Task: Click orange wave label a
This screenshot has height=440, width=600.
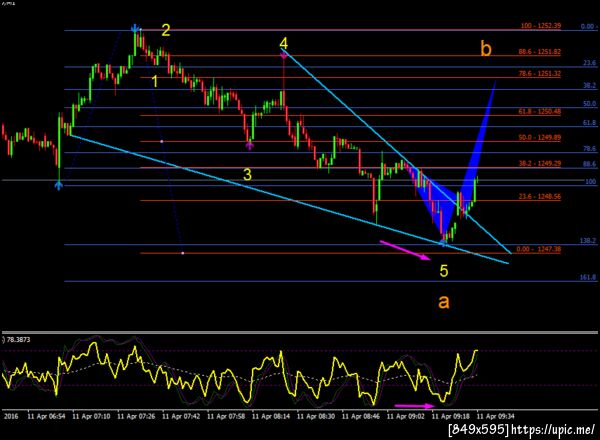Action: (443, 301)
